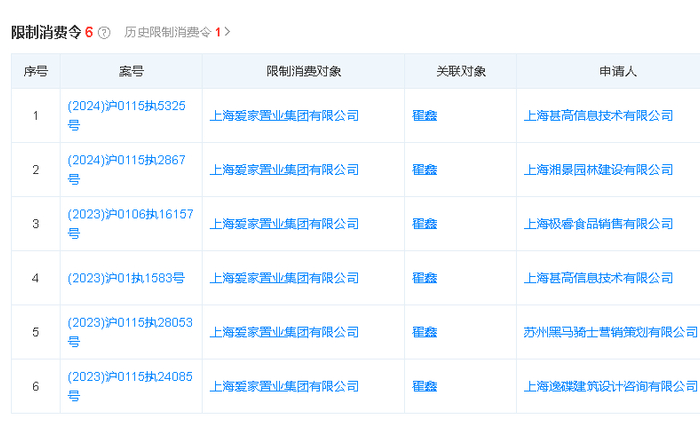
Task: Select serial number 1 cell
Action: 36,116
